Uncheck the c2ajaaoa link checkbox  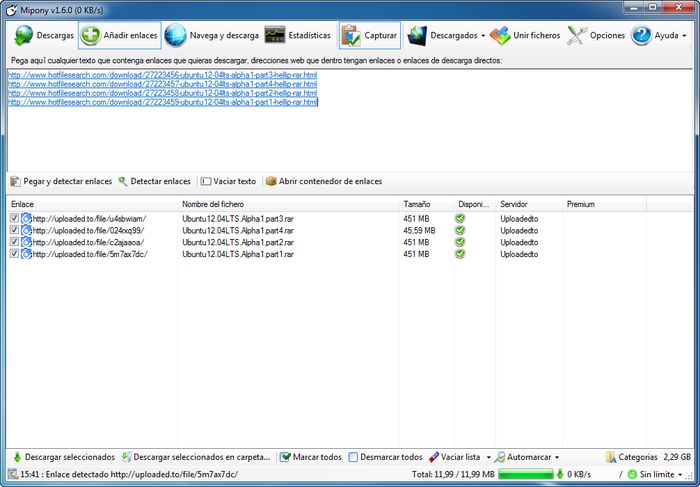14,241
